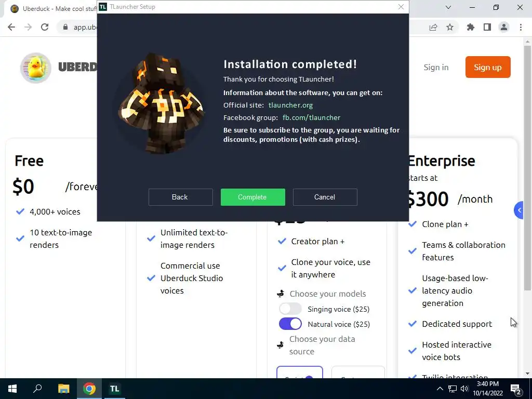Image resolution: width=532 pixels, height=399 pixels.
Task: Click the network icon in system tray
Action: [453, 389]
